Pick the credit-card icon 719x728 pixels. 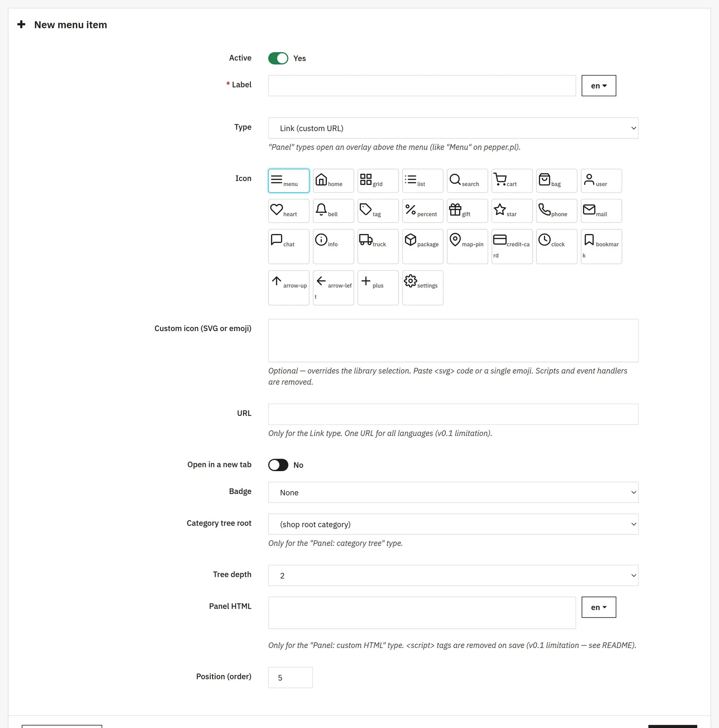tap(512, 247)
